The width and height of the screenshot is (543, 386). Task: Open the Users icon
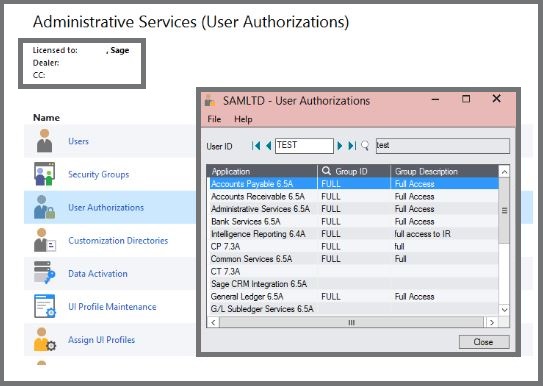click(x=44, y=141)
